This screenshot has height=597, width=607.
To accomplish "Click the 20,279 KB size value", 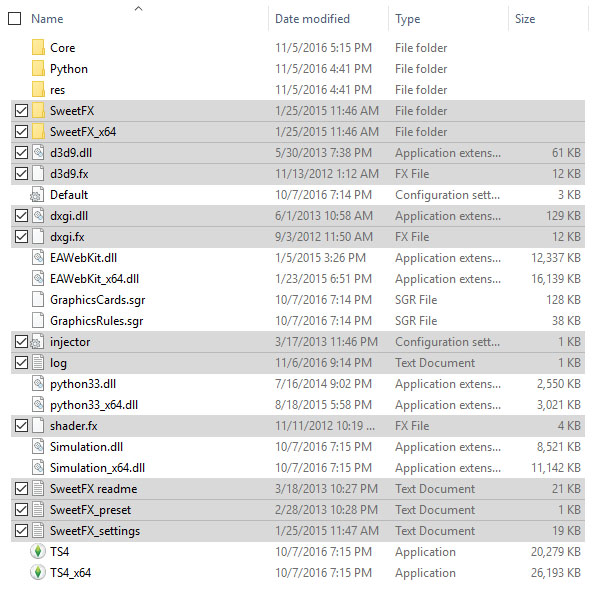I will pyautogui.click(x=556, y=552).
